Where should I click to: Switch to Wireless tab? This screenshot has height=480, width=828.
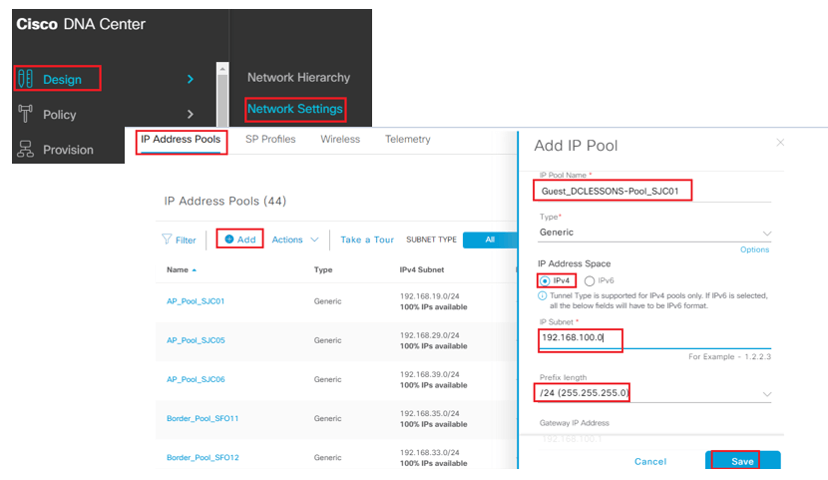(x=340, y=139)
